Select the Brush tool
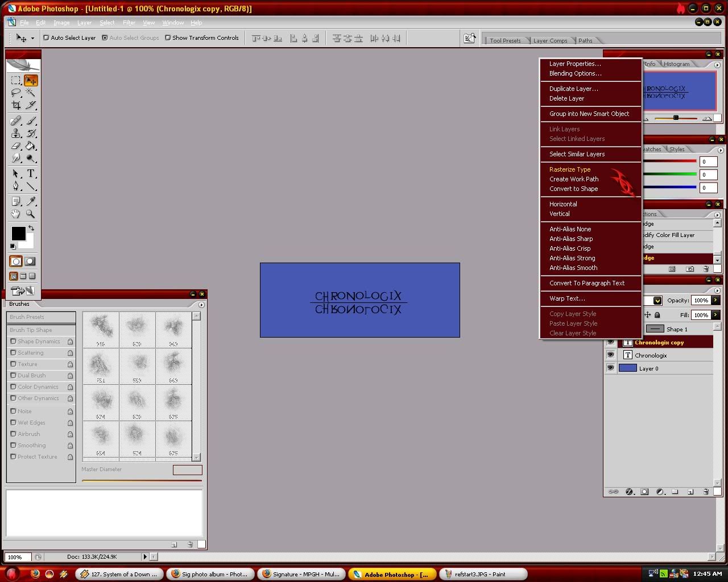The width and height of the screenshot is (728, 582). click(31, 121)
